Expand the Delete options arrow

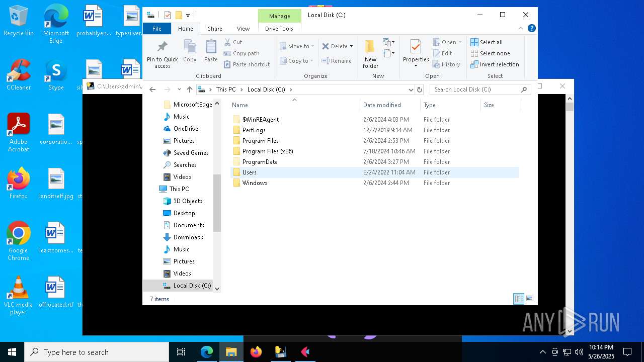[x=351, y=46]
